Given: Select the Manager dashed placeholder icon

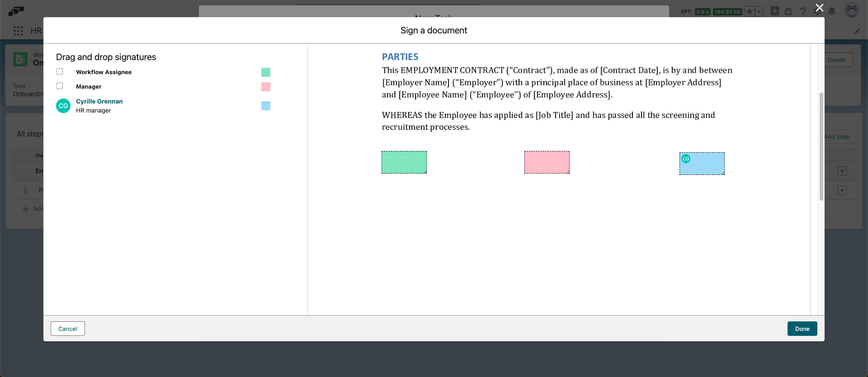Looking at the screenshot, I should point(60,86).
